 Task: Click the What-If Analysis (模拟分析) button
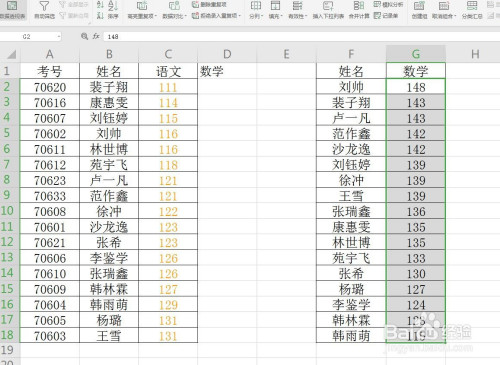click(388, 4)
